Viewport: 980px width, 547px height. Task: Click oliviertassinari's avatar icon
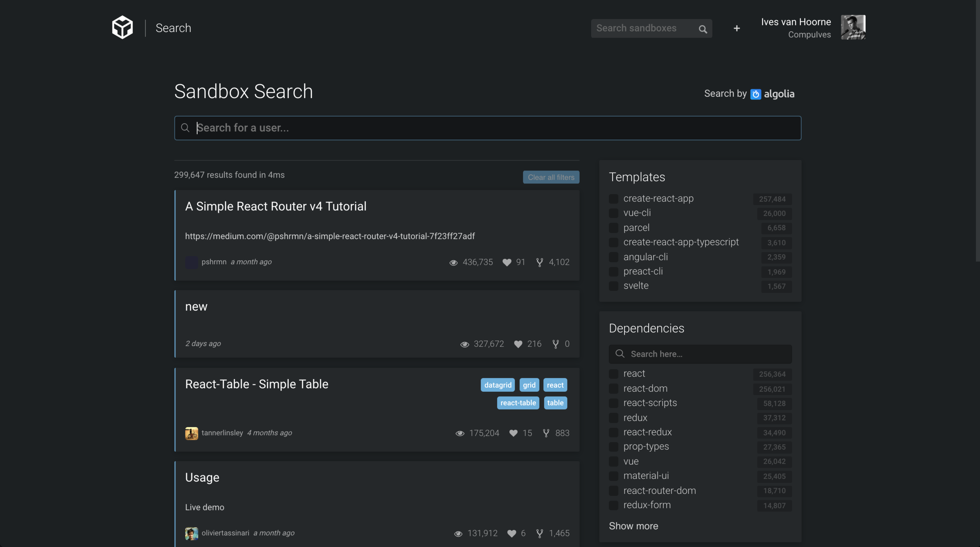pos(192,533)
